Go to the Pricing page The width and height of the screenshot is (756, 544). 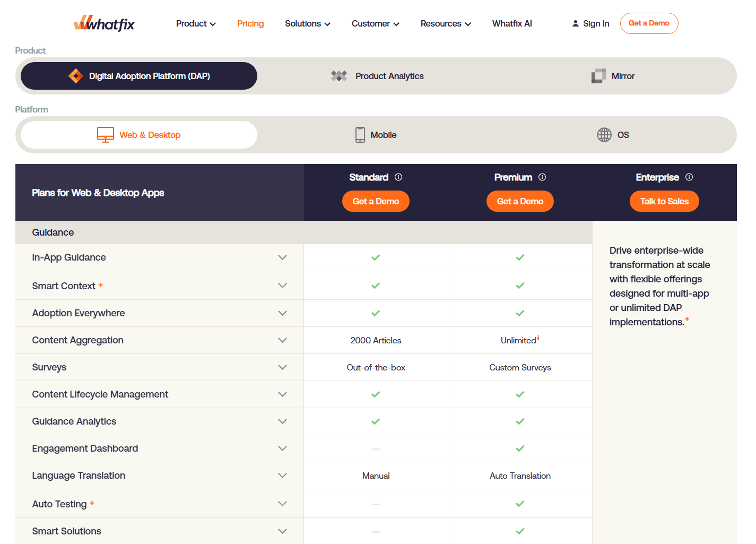point(250,23)
